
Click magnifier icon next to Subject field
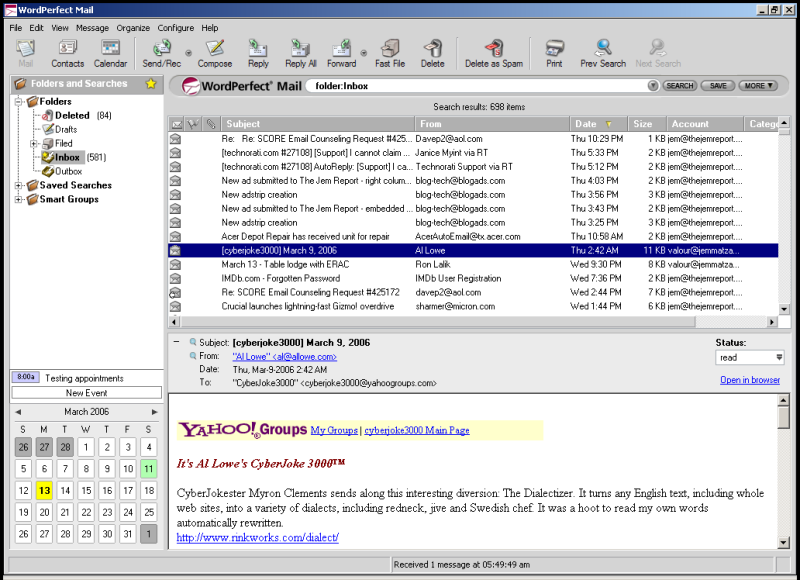[x=193, y=342]
